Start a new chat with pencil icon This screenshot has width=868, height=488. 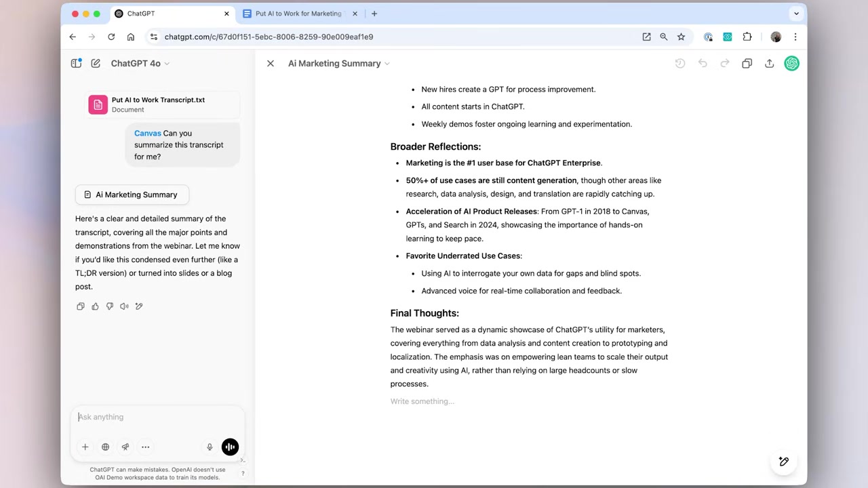pos(96,63)
